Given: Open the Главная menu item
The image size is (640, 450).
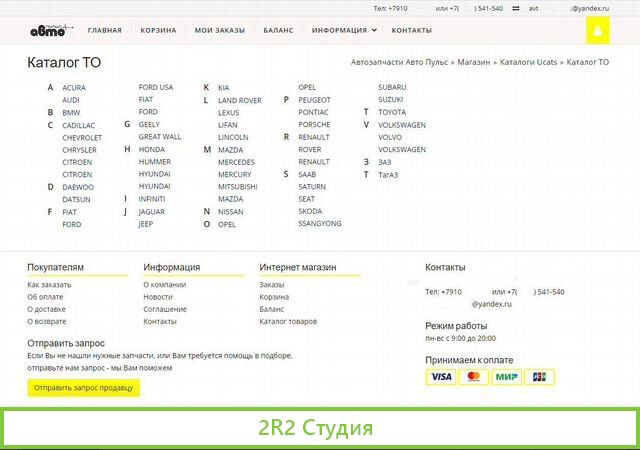Looking at the screenshot, I should (104, 31).
